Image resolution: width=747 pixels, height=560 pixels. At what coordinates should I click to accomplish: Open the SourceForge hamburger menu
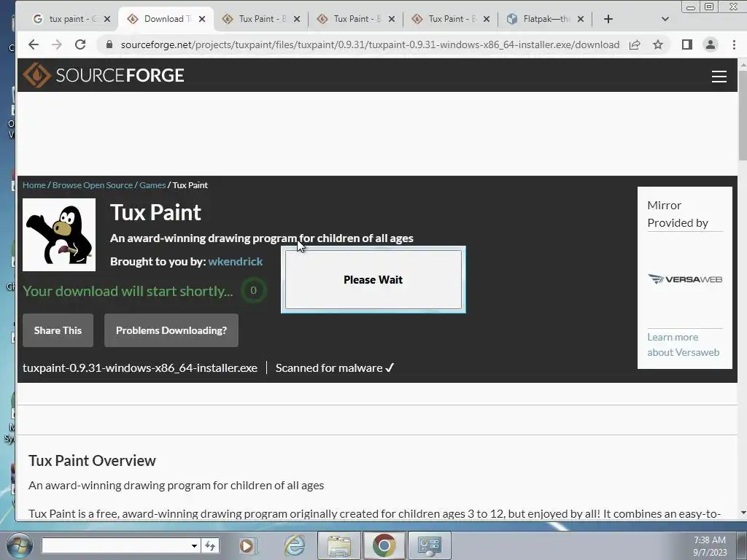[x=719, y=76]
